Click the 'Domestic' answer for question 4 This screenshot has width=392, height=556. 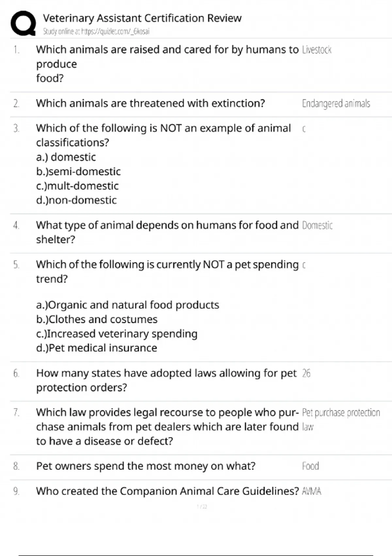coord(317,225)
